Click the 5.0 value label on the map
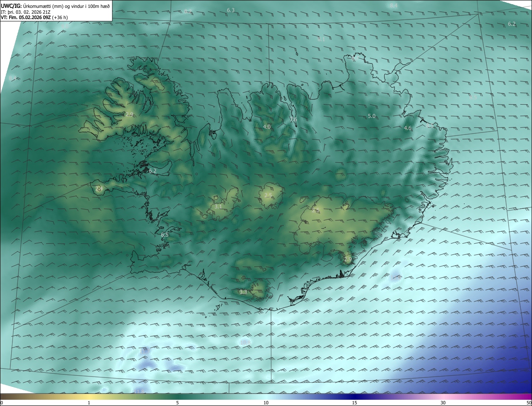Viewport: 532px width, 406px height. 372,116
